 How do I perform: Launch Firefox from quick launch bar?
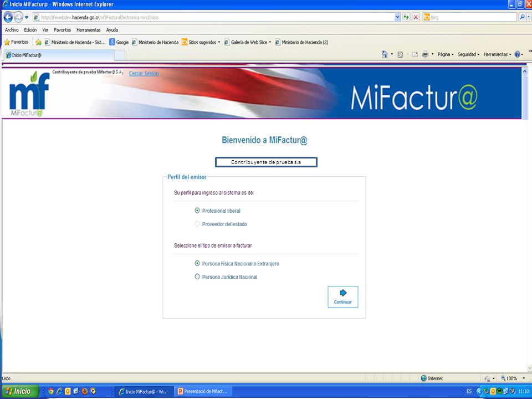(84, 391)
